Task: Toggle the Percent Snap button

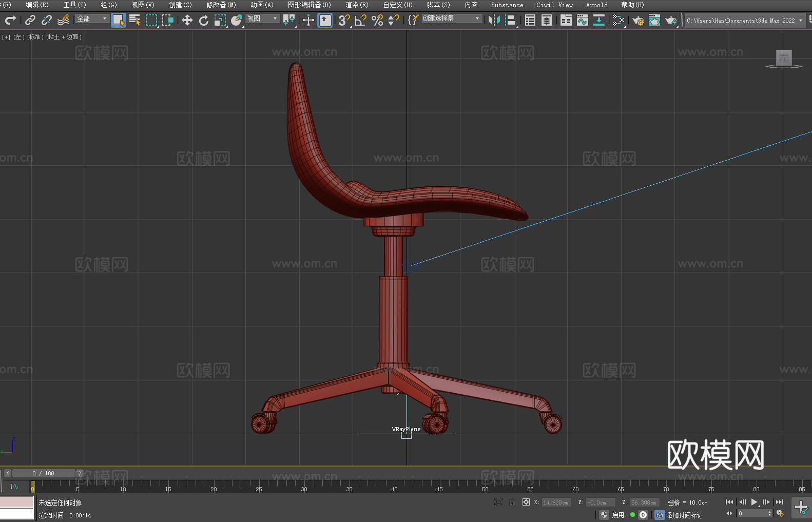Action: [377, 20]
